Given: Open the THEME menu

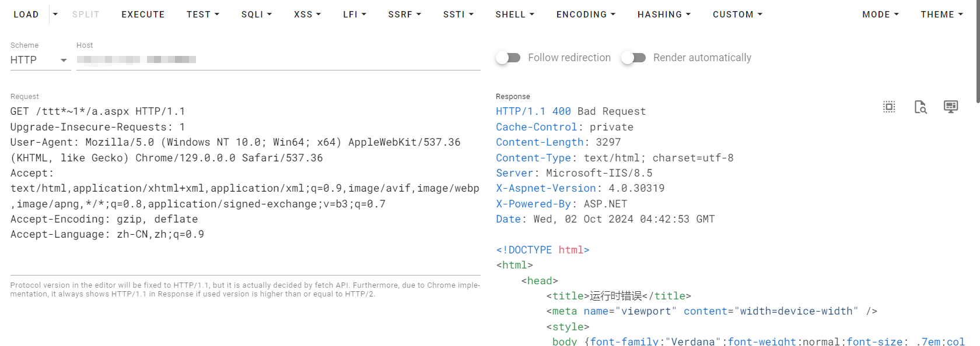Looking at the screenshot, I should tap(942, 14).
